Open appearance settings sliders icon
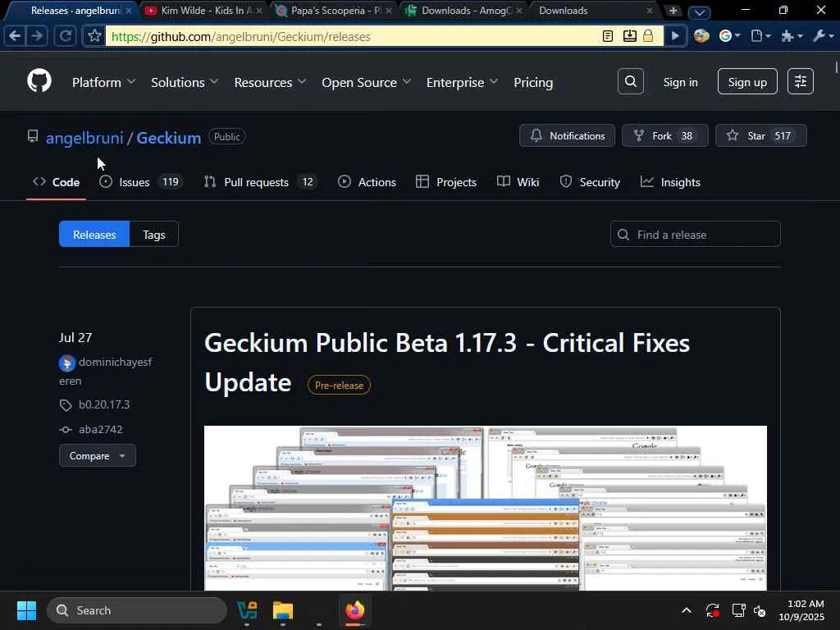The image size is (840, 630). pyautogui.click(x=801, y=81)
